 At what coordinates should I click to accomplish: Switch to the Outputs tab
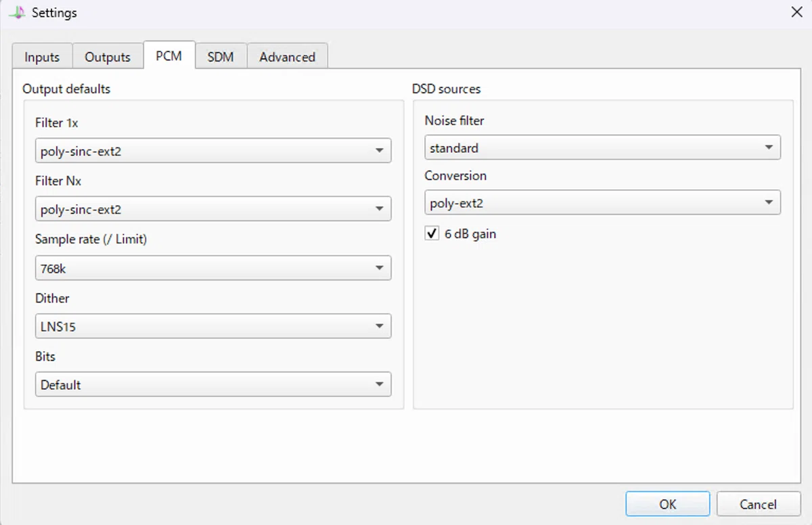[x=108, y=57]
